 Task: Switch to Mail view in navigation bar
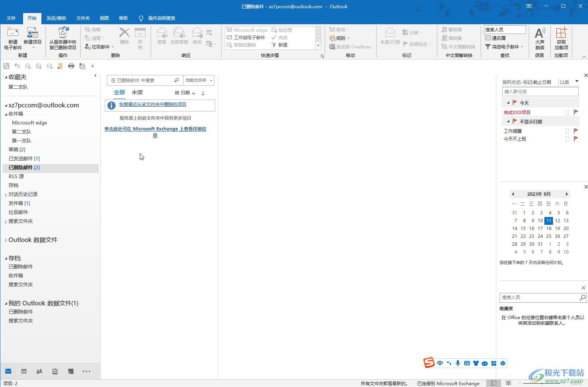coord(8,371)
